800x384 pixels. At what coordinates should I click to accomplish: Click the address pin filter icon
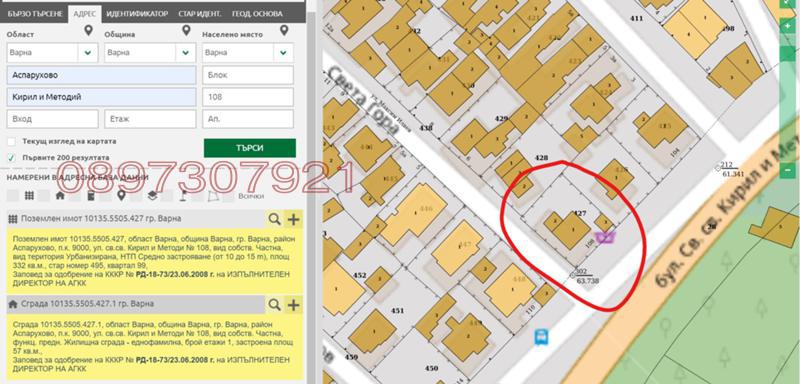121,195
